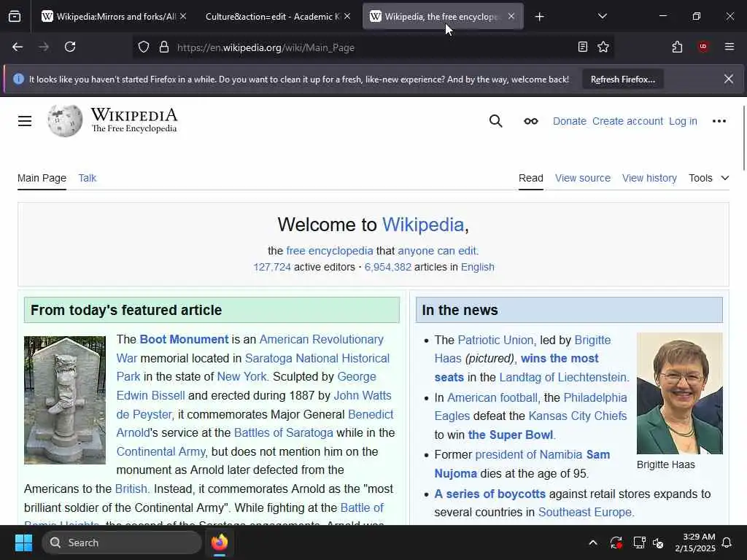This screenshot has height=560, width=747.
Task: List all tabs dropdown arrow
Action: (602, 17)
